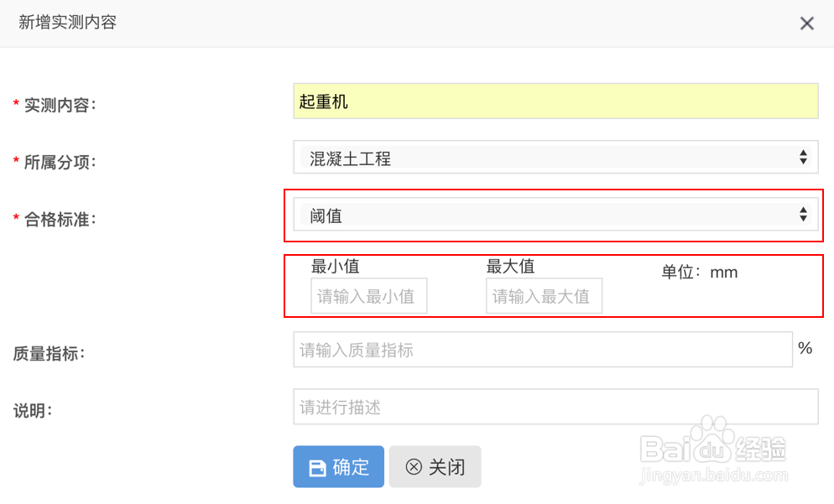834x504 pixels.
Task: Click the 说明 description field
Action: point(555,408)
